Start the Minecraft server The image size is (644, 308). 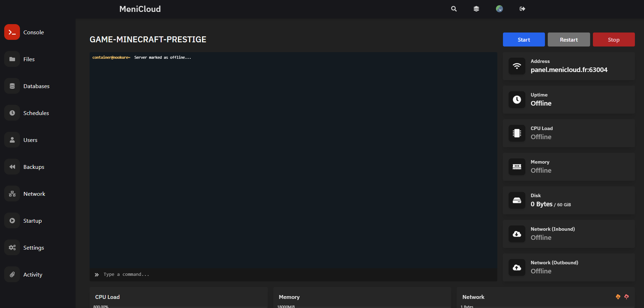[x=524, y=40]
